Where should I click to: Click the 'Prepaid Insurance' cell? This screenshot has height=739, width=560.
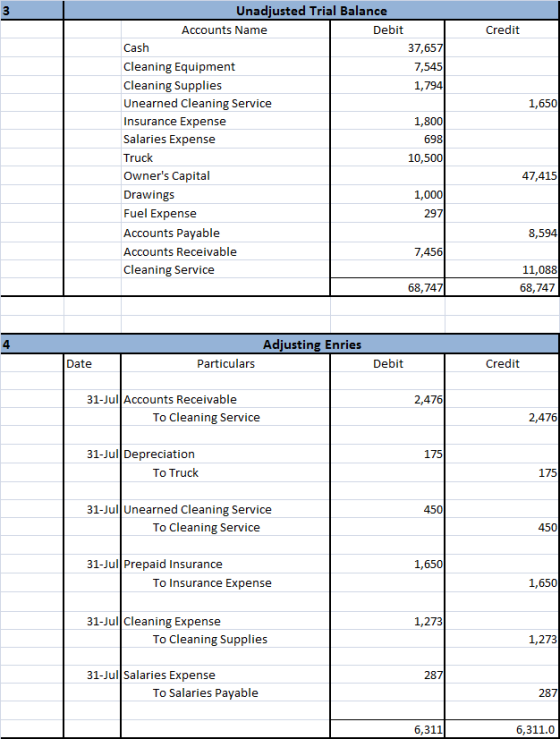pos(225,564)
